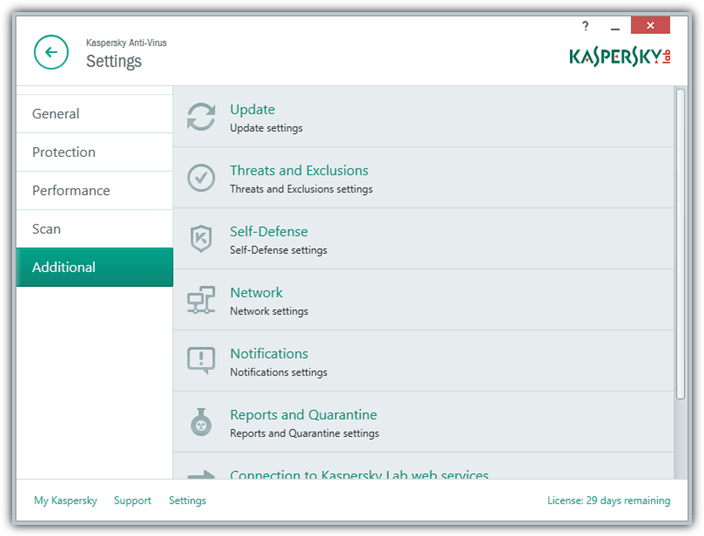Open Connection to Kaspersky Lab web services
The width and height of the screenshot is (704, 536).
point(359,475)
